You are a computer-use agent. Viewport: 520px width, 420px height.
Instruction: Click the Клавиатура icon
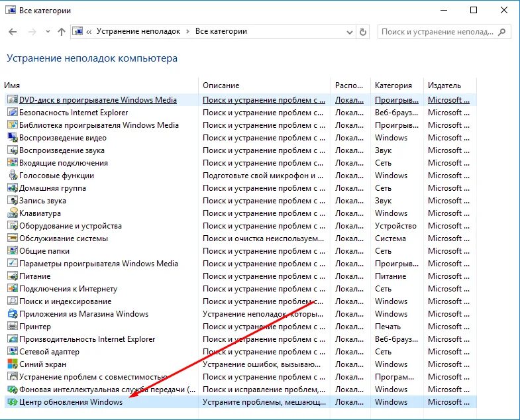coord(13,213)
